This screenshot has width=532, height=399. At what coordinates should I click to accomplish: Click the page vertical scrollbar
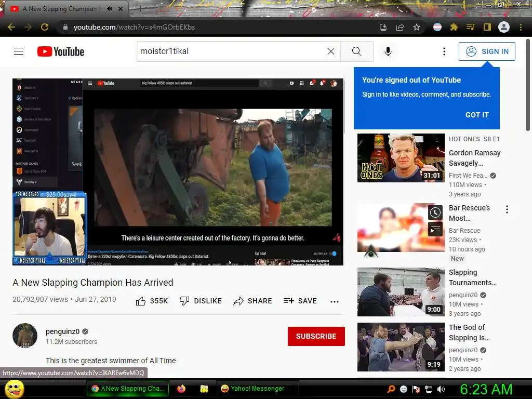pyautogui.click(x=528, y=85)
